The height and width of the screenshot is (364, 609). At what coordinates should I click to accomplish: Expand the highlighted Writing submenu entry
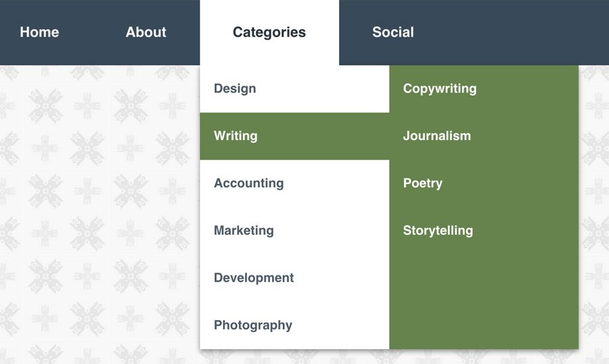coord(235,136)
